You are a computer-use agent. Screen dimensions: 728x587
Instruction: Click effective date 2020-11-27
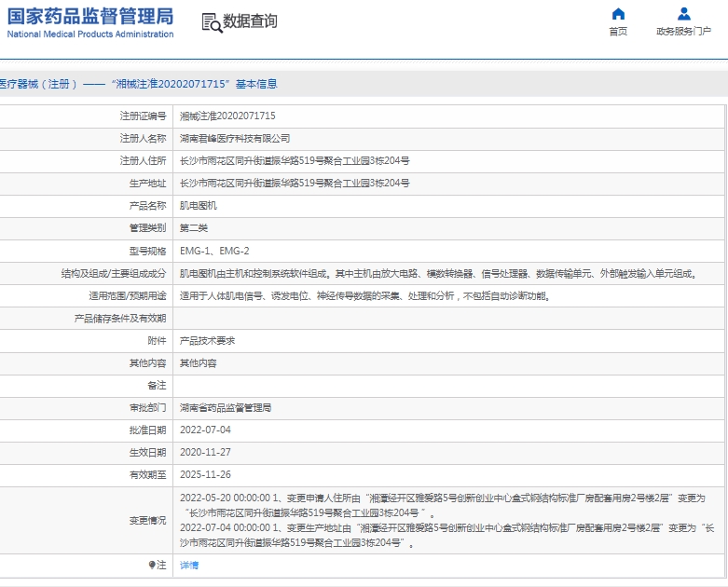pyautogui.click(x=205, y=453)
